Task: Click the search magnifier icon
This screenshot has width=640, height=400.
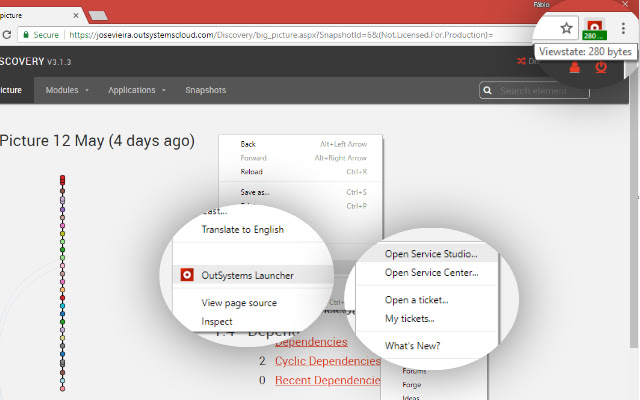Action: pyautogui.click(x=487, y=90)
